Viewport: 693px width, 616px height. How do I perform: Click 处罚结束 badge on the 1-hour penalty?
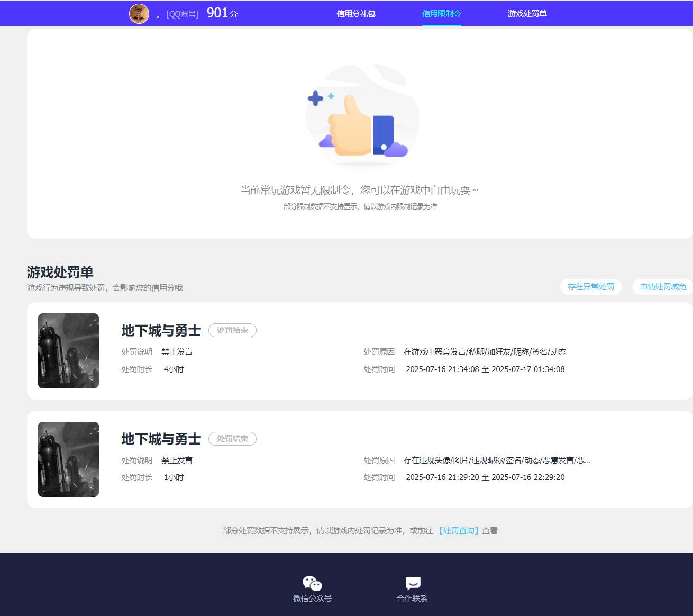232,439
